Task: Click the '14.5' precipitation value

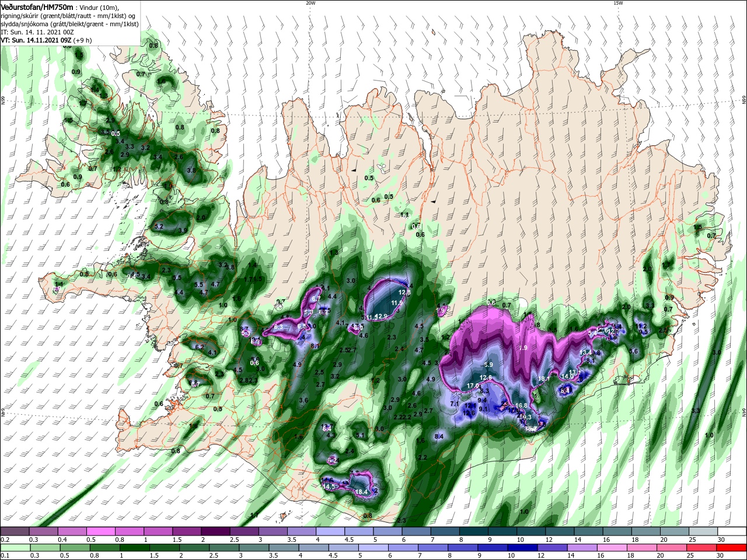Action: coord(329,486)
